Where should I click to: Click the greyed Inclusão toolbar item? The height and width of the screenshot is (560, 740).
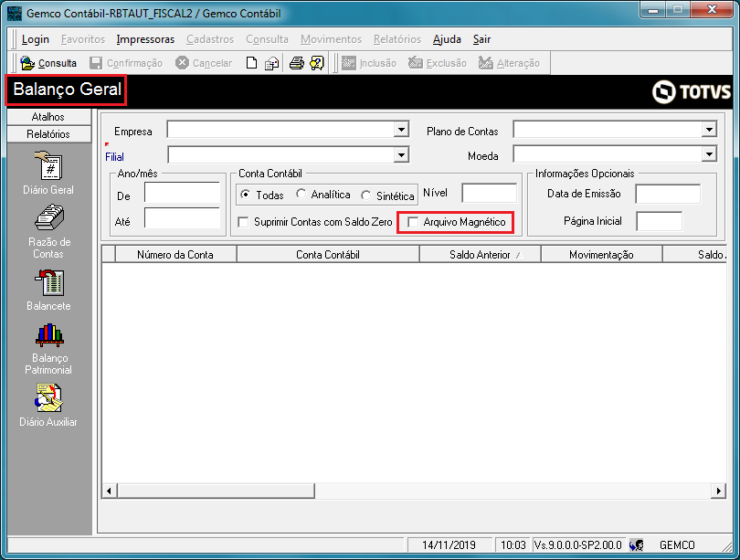pyautogui.click(x=369, y=63)
